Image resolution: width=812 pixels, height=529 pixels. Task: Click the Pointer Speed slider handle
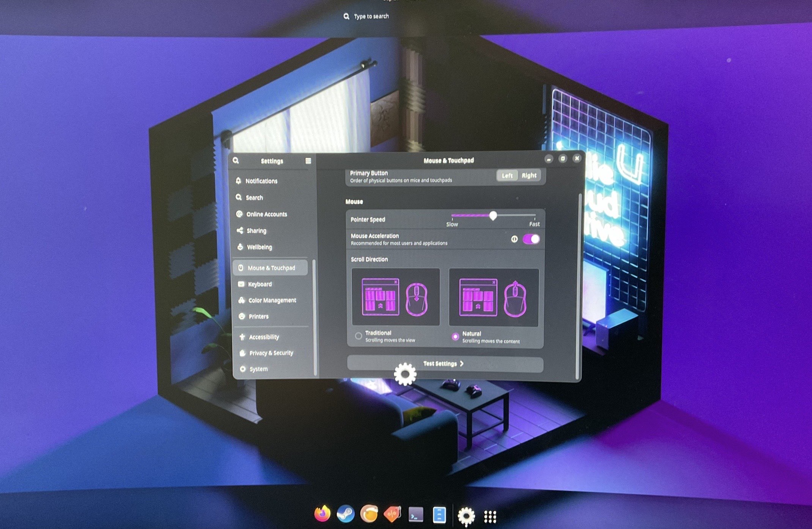point(493,215)
